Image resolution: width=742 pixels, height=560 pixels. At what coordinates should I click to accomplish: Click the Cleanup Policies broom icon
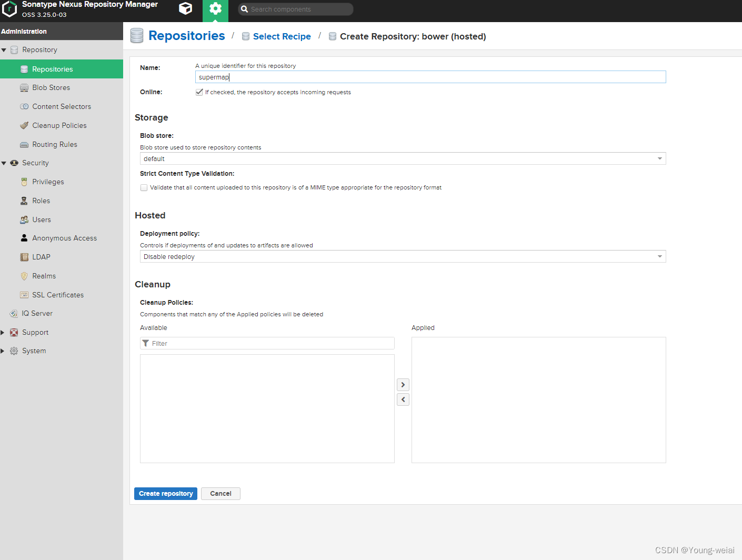coord(24,125)
